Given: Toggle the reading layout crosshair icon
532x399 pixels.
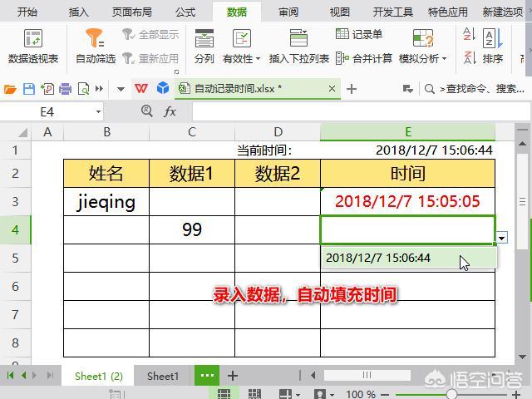Looking at the screenshot, I should pos(285,394).
